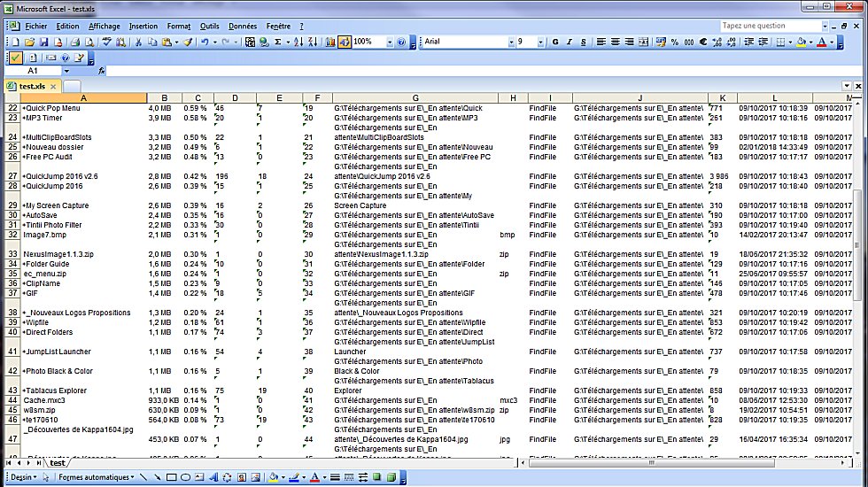Open the borders dropdown arrow

790,43
